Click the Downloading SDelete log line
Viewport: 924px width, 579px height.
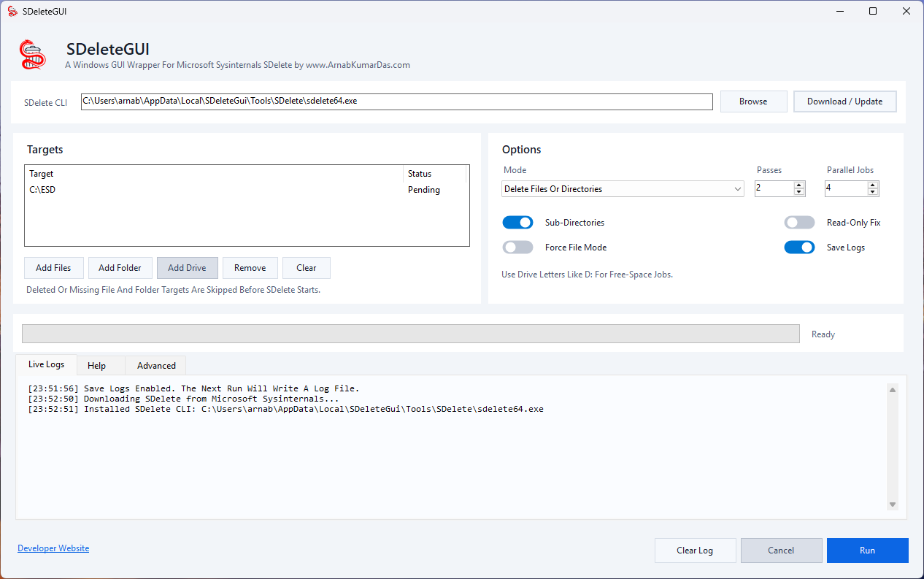coord(183,399)
